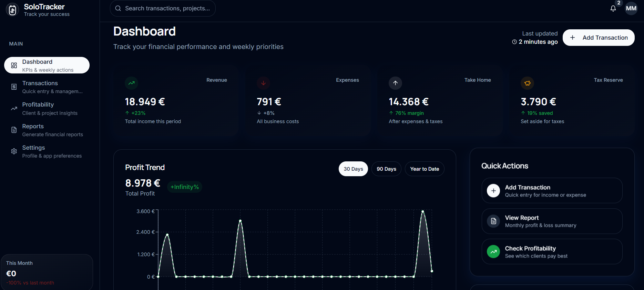Click the View Report document icon
Screen dimensions: 644x290
point(493,221)
